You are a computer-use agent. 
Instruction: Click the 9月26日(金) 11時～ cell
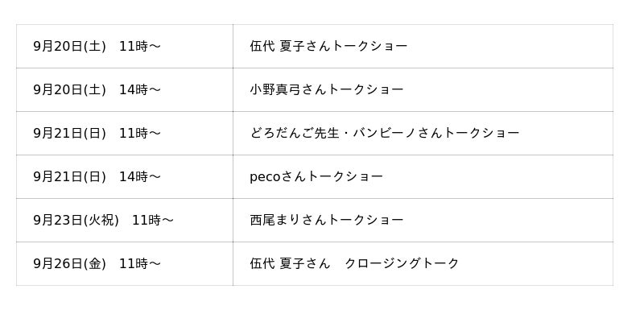[x=125, y=264]
